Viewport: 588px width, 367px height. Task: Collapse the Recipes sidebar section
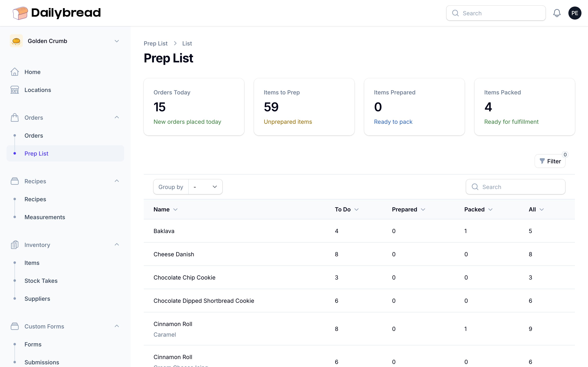click(117, 181)
